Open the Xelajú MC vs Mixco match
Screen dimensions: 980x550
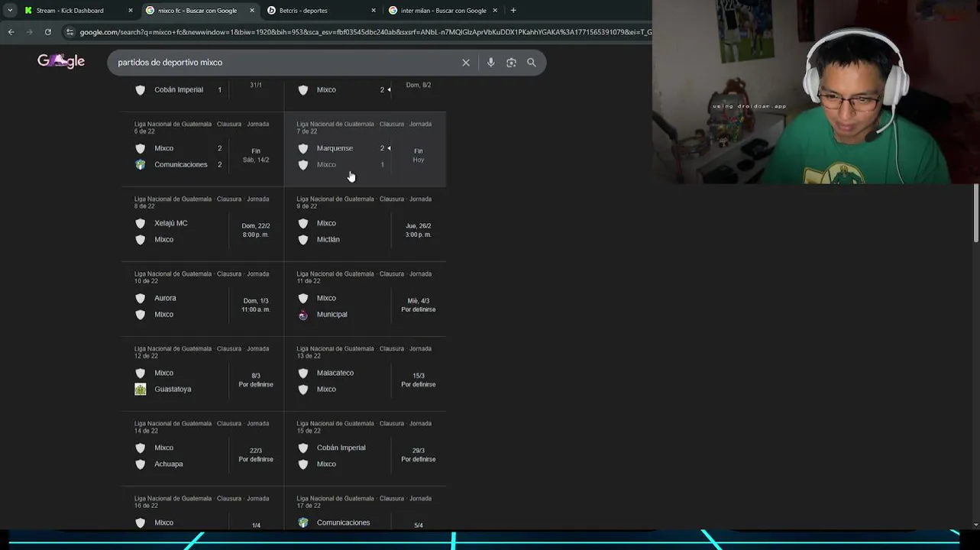pos(202,224)
